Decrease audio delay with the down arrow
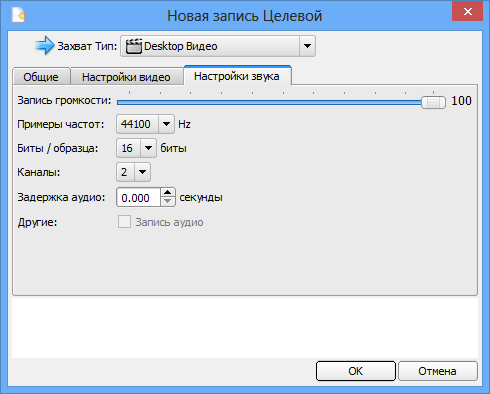The height and width of the screenshot is (394, 490). (167, 202)
